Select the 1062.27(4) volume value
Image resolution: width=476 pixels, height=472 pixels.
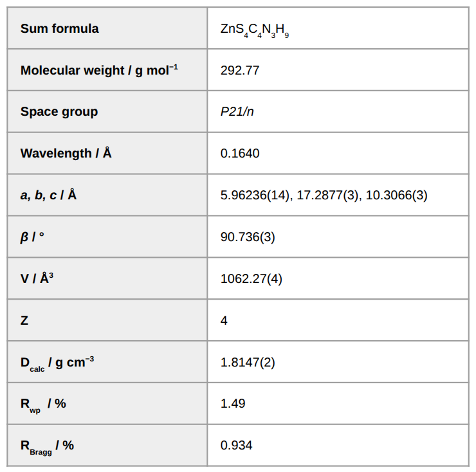point(251,278)
